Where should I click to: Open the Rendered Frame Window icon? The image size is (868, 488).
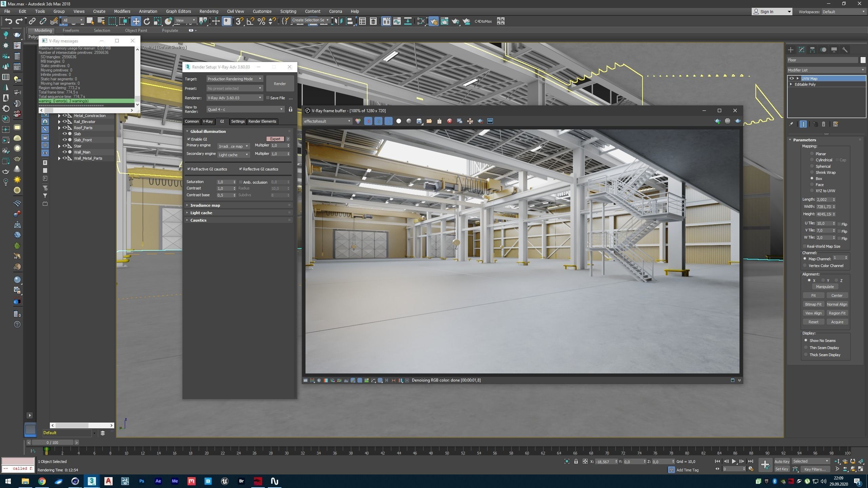(x=445, y=21)
